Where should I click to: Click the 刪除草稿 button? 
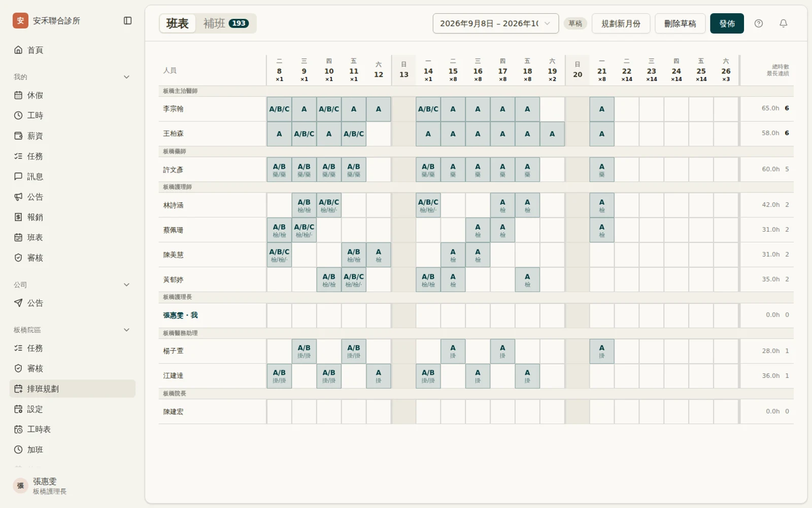click(x=680, y=23)
